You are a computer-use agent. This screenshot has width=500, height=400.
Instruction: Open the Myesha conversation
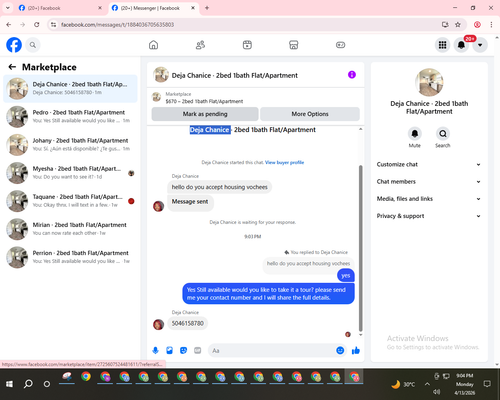[70, 173]
